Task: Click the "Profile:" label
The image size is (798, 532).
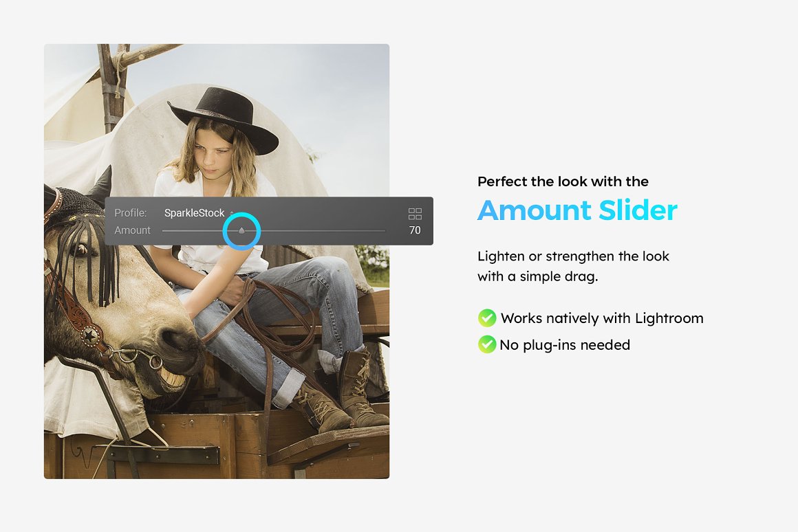Action: point(130,213)
